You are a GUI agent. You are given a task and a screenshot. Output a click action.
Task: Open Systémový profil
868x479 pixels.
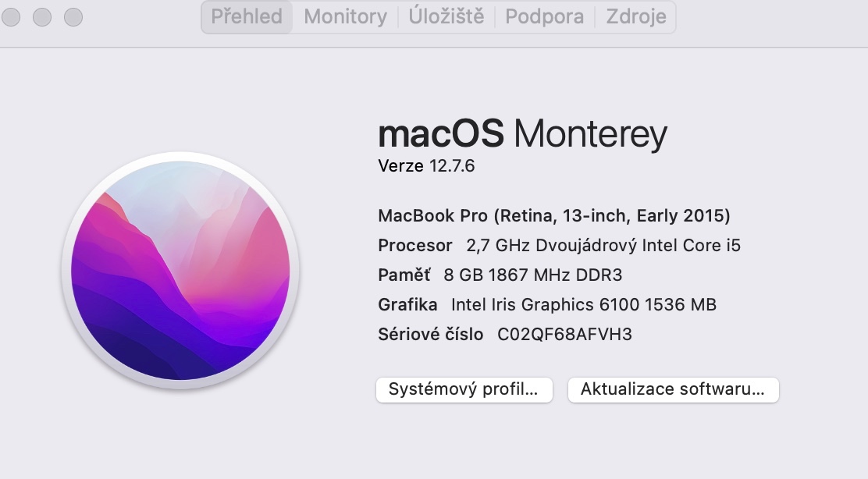point(464,389)
